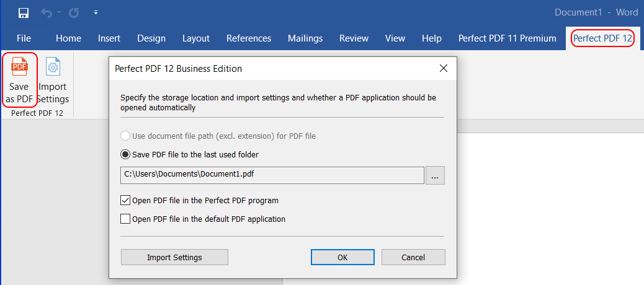Switch to Perfect PDF 11 Premium tab
This screenshot has width=644, height=285.
508,38
